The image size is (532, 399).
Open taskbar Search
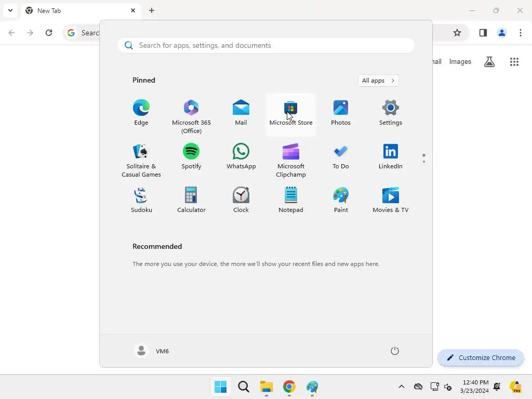click(x=244, y=387)
